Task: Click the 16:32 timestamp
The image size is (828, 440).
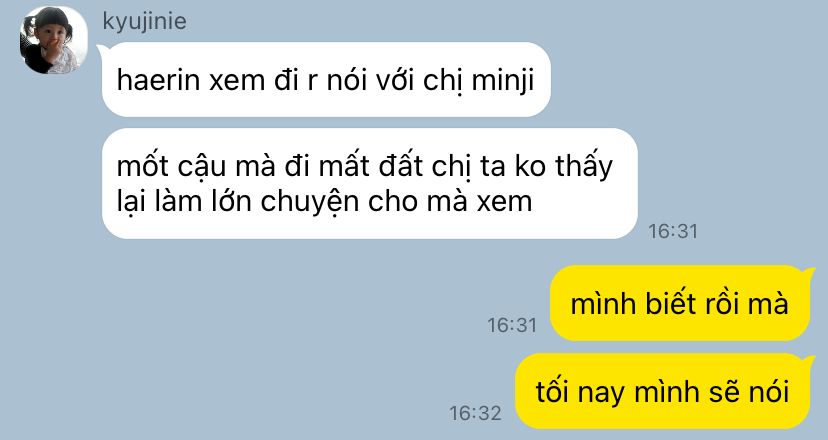Action: tap(475, 413)
